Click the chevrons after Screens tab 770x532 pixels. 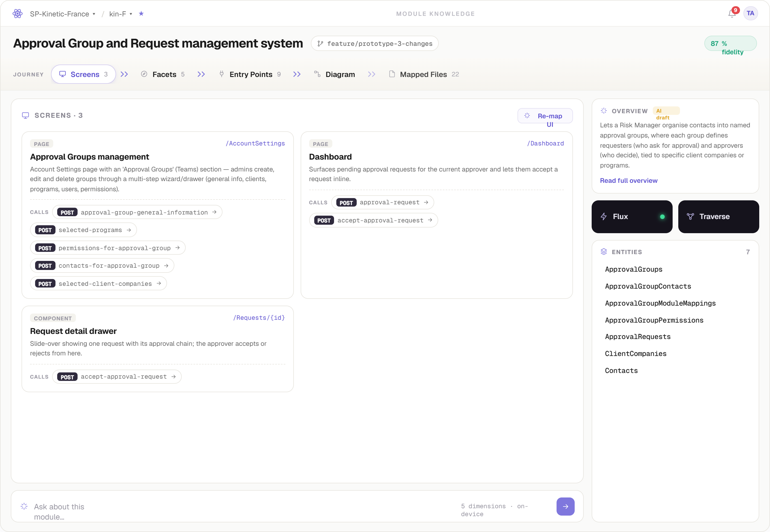click(x=124, y=74)
